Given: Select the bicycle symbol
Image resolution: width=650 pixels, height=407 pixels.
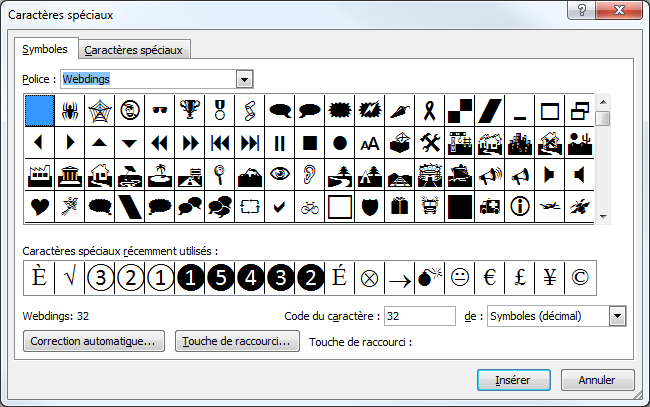Looking at the screenshot, I should point(310,206).
